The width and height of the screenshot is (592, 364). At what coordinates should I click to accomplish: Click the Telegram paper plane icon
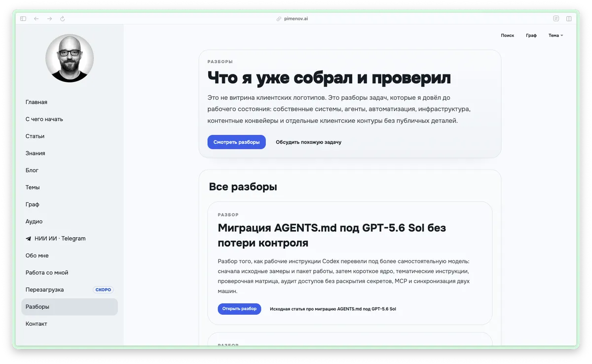click(x=28, y=239)
